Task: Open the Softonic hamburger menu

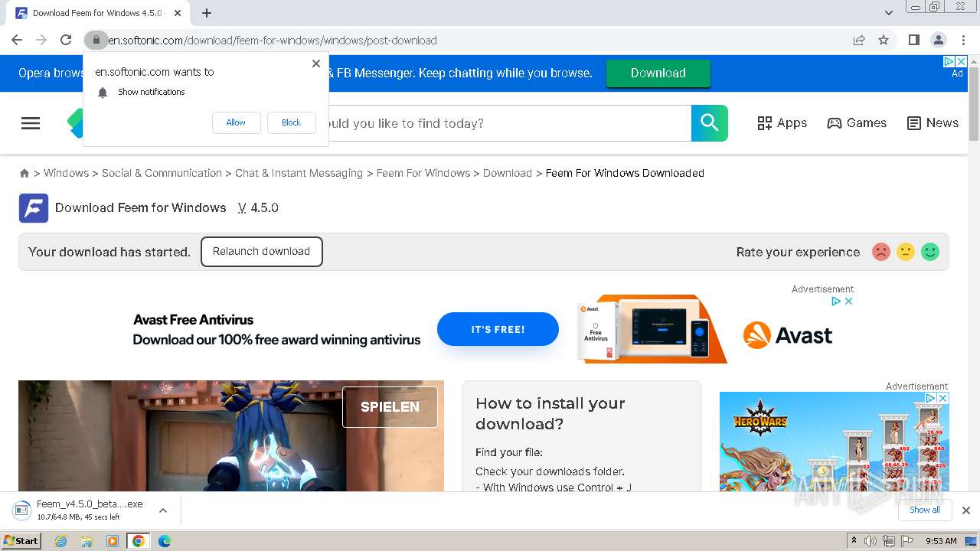Action: tap(31, 123)
